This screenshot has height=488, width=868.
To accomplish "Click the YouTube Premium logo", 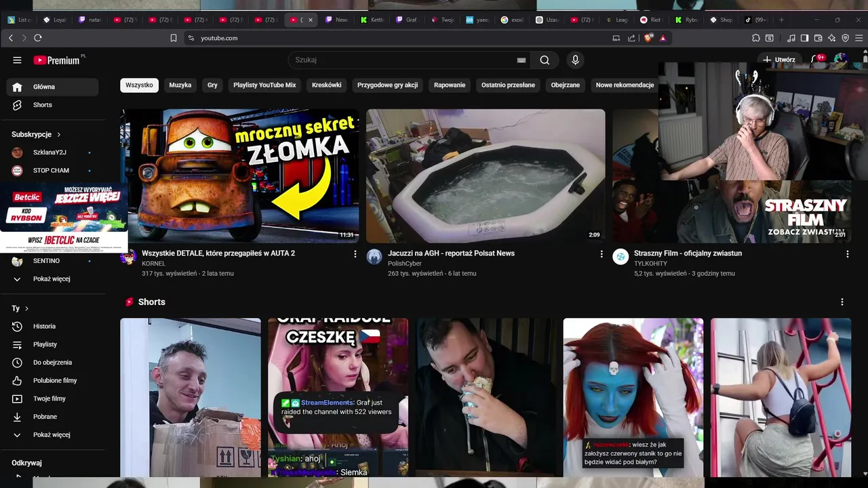I will pyautogui.click(x=57, y=60).
